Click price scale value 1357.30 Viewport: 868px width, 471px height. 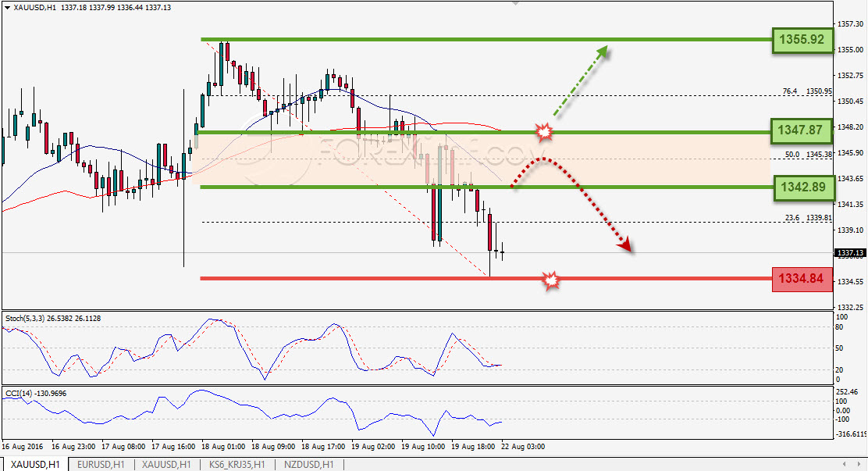coord(850,24)
